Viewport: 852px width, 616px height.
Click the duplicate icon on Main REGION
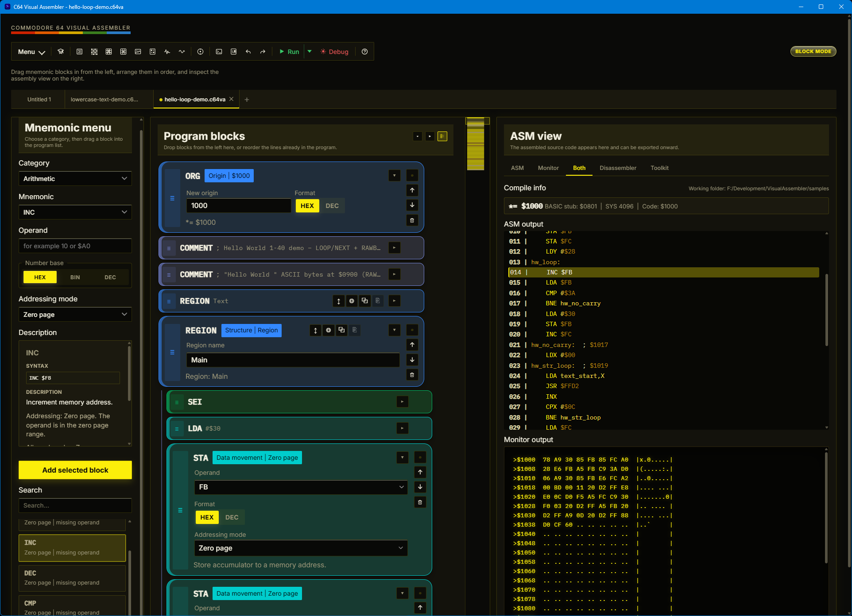click(341, 330)
